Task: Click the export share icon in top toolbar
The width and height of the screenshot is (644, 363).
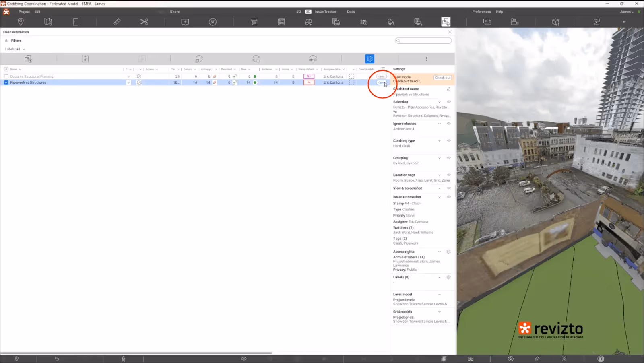Action: 597,22
